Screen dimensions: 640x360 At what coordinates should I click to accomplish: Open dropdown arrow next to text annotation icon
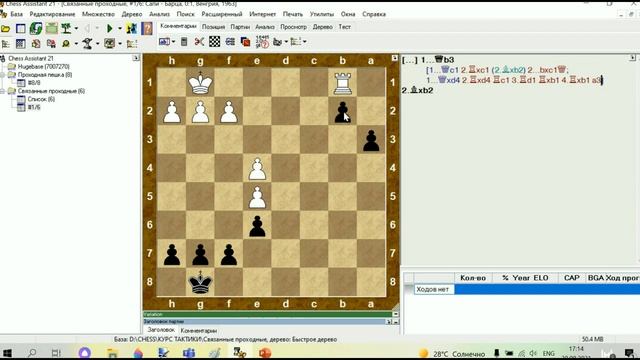pyautogui.click(x=173, y=42)
